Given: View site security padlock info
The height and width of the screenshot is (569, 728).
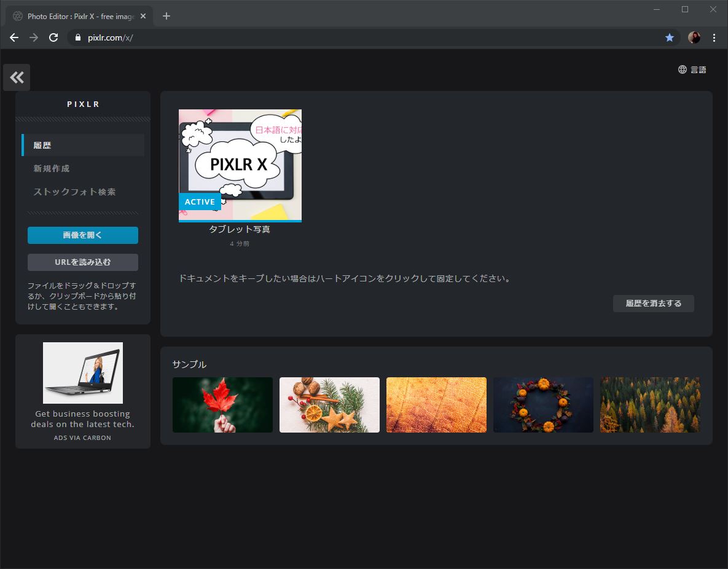Looking at the screenshot, I should pyautogui.click(x=78, y=37).
